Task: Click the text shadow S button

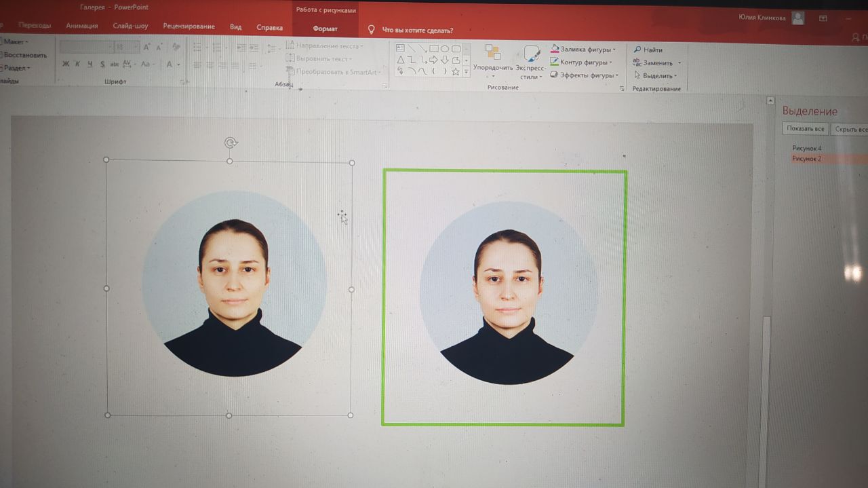Action: (x=102, y=64)
